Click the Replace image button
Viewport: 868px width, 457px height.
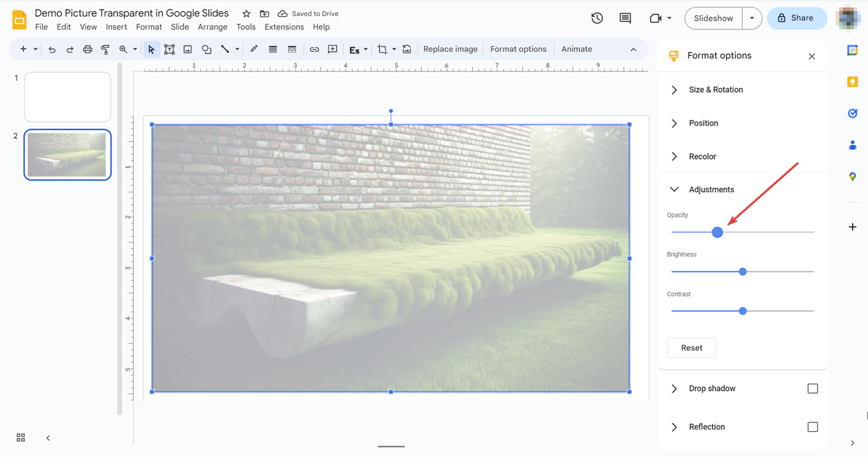tap(450, 49)
